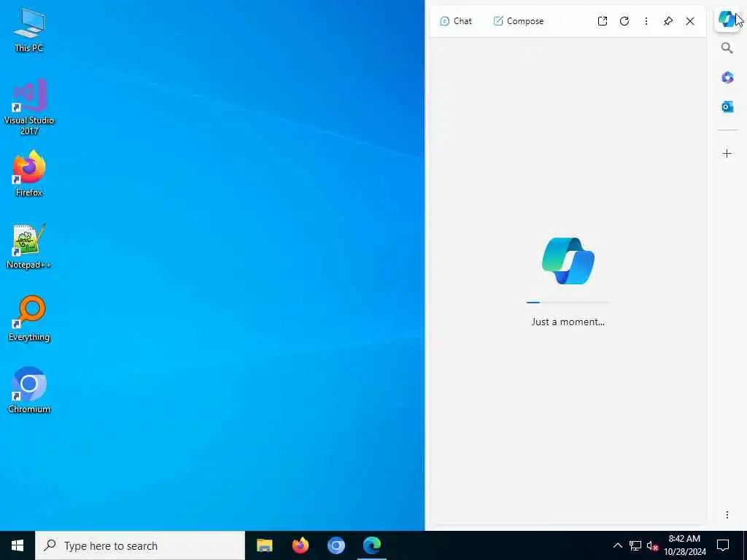Open the clock and date flyout
The width and height of the screenshot is (747, 560).
684,545
